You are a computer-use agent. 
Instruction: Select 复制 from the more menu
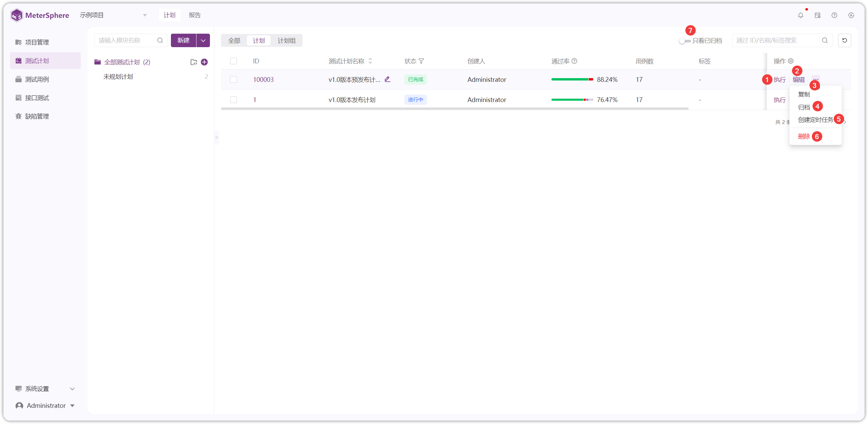click(x=804, y=94)
